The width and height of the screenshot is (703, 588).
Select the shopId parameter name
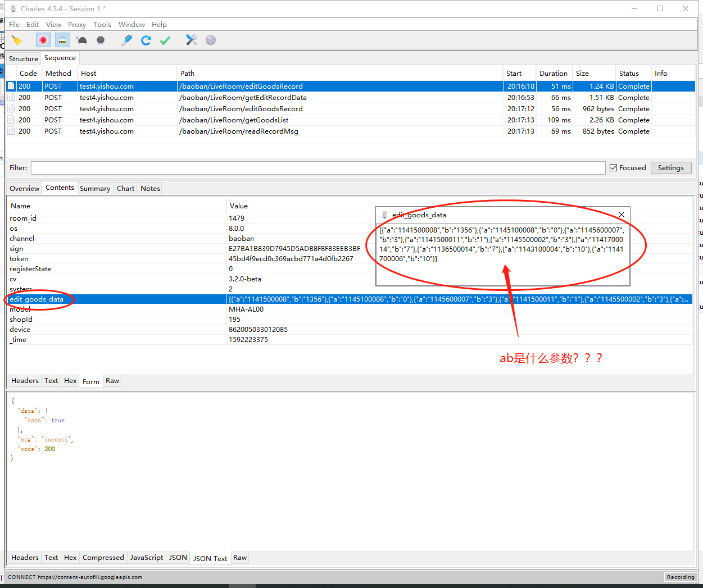click(21, 320)
